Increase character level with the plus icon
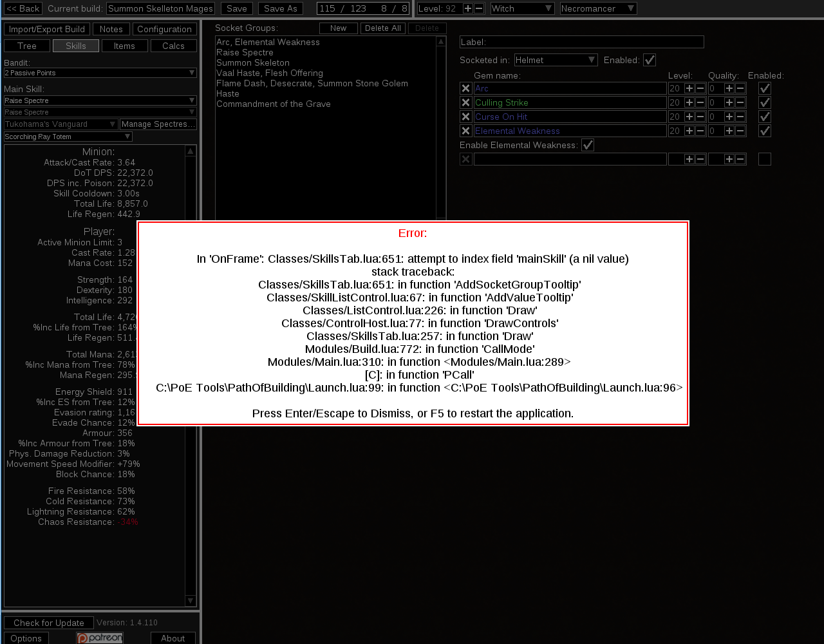The image size is (824, 644). tap(467, 8)
